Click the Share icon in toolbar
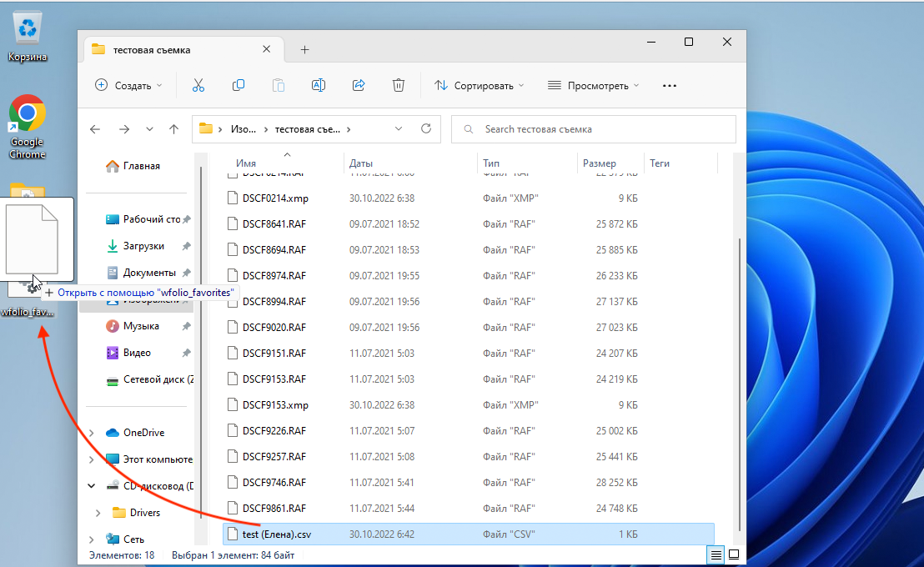The height and width of the screenshot is (567, 924). pos(359,85)
